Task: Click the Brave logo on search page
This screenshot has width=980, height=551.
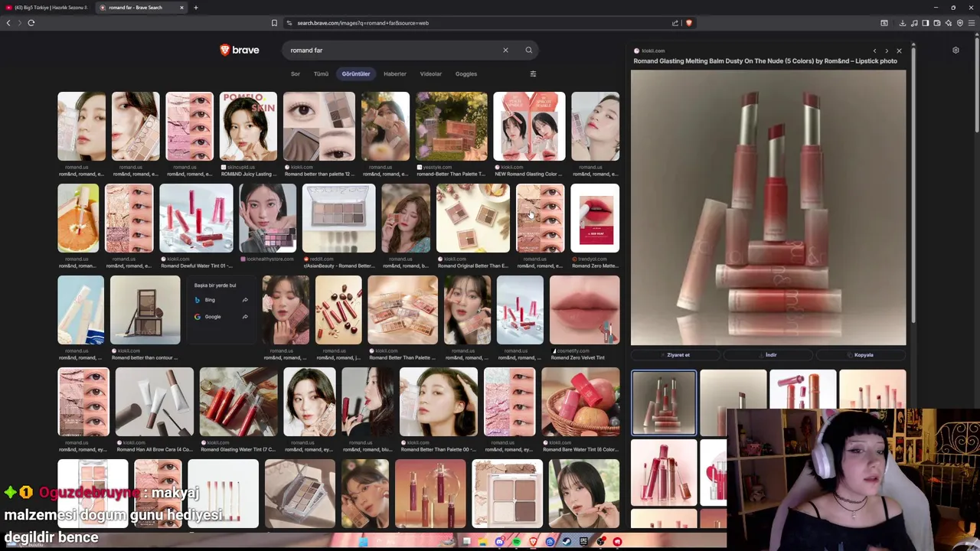Action: tap(240, 50)
